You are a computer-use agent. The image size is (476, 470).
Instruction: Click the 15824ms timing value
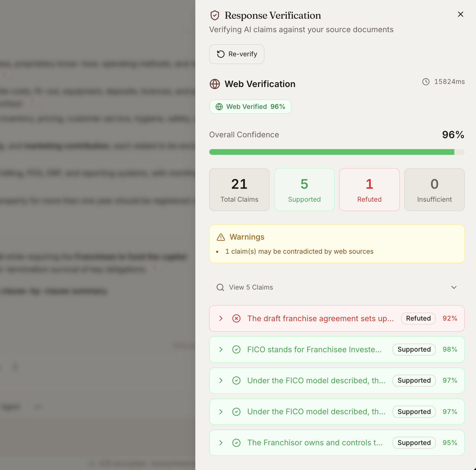(x=449, y=82)
